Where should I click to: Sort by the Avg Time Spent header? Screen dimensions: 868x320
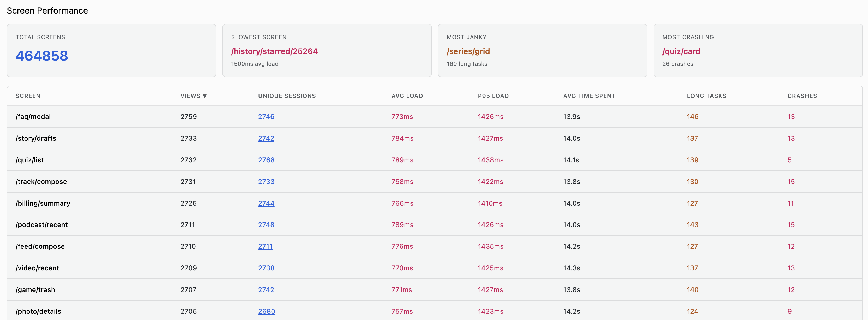pyautogui.click(x=589, y=96)
